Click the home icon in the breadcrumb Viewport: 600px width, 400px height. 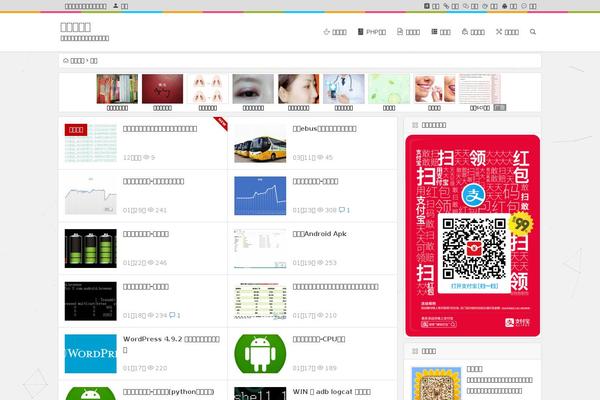click(x=65, y=60)
